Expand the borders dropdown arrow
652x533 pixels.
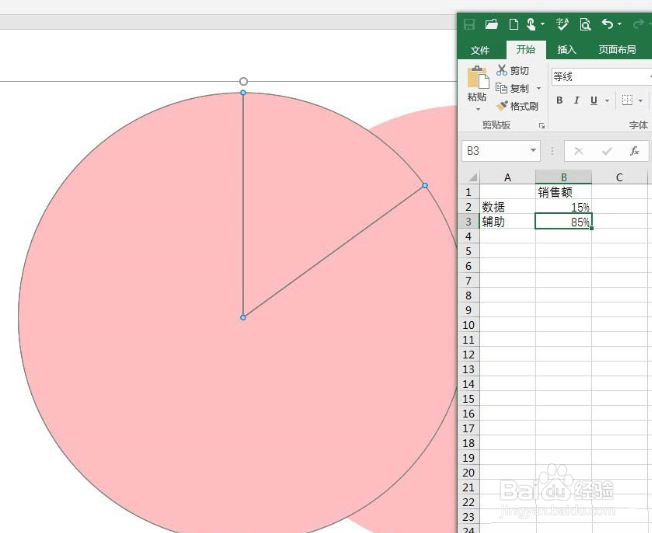point(640,101)
